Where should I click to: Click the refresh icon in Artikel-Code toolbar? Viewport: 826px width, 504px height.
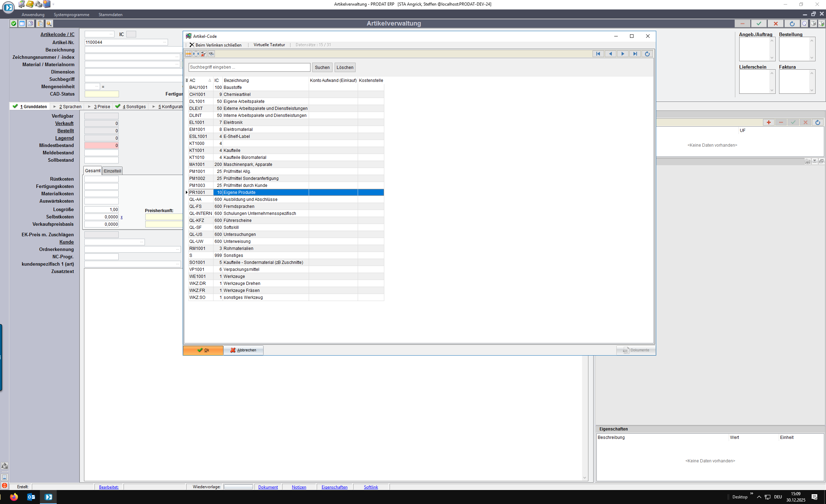point(647,54)
